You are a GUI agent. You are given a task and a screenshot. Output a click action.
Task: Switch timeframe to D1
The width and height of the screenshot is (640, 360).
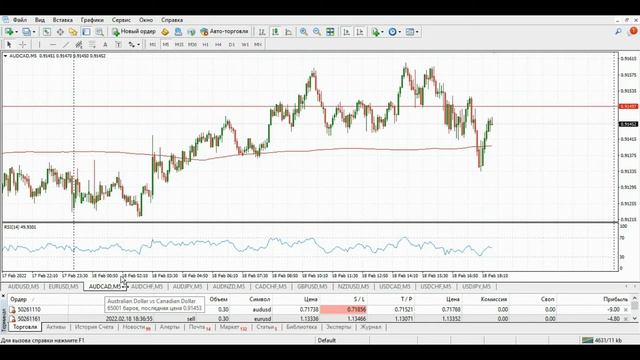(x=231, y=44)
